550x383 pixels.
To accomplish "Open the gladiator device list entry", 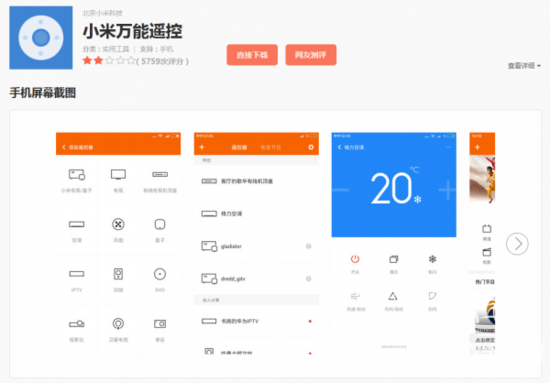I will 256,246.
